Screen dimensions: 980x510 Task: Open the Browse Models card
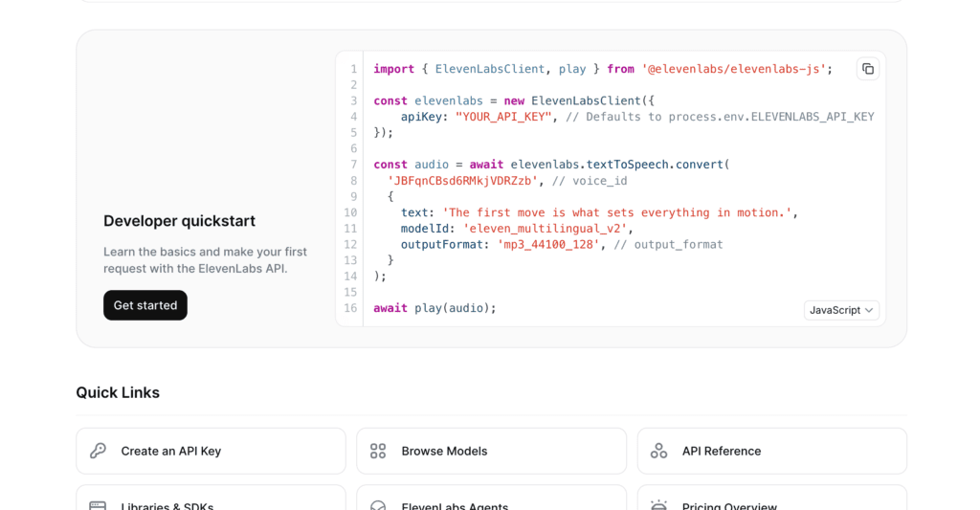(491, 451)
